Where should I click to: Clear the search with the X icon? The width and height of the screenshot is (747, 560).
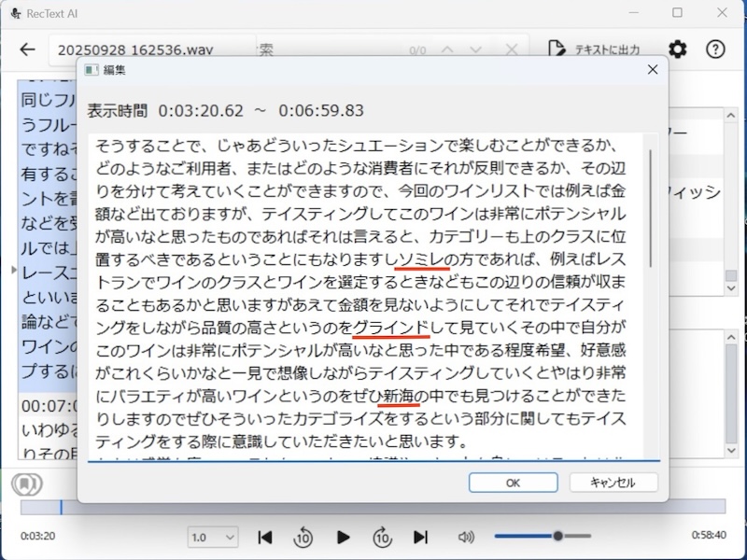511,49
